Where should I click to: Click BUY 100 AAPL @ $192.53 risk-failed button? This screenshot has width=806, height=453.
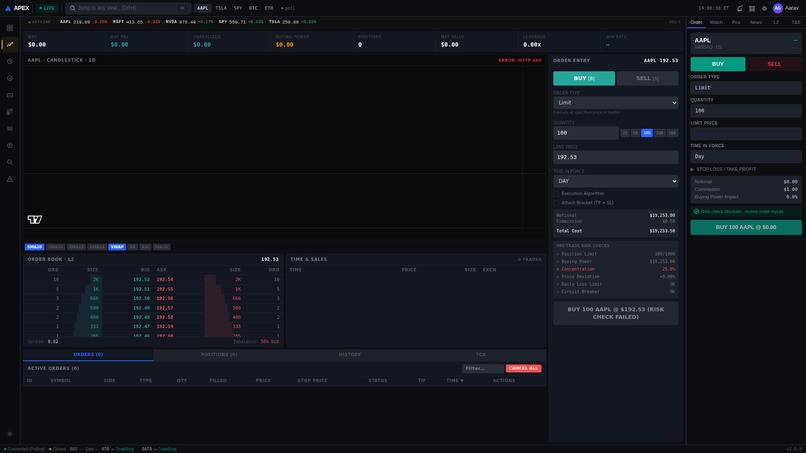point(615,313)
